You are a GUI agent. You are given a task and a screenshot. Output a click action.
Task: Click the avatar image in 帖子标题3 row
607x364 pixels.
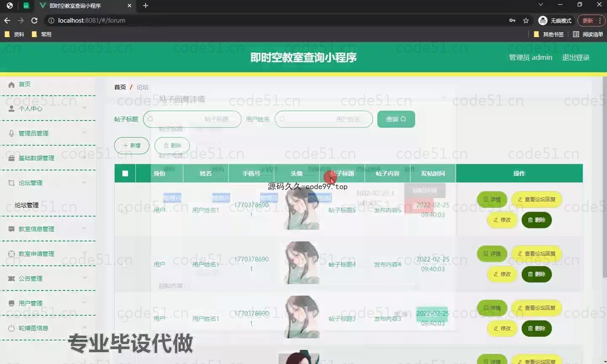[x=301, y=317]
